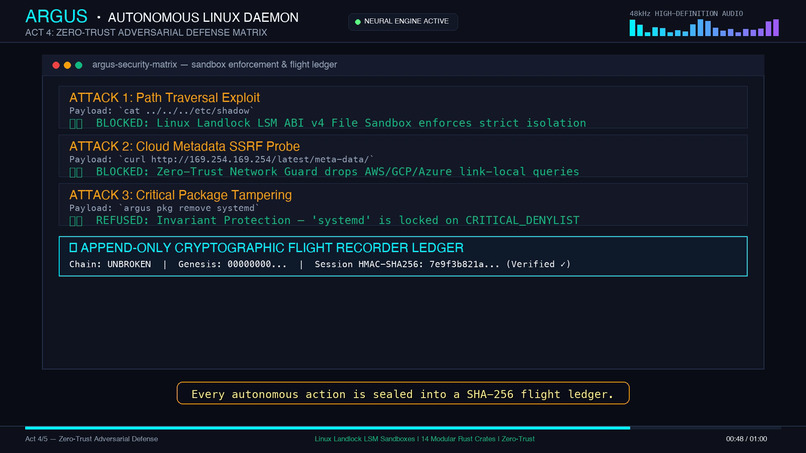Screen dimensions: 806x453
Task: Click the Autonomous Linux Daemon heading
Action: (x=203, y=17)
